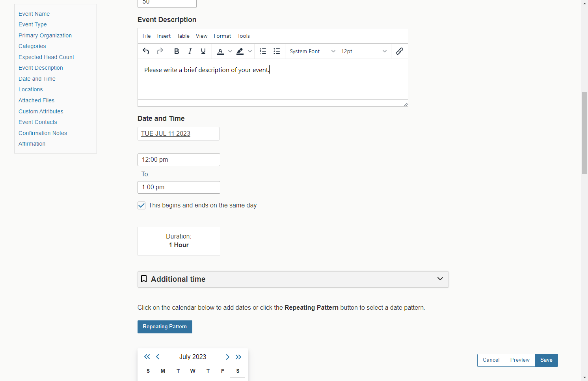The height and width of the screenshot is (381, 588).
Task: Open the View menu
Action: click(x=201, y=36)
